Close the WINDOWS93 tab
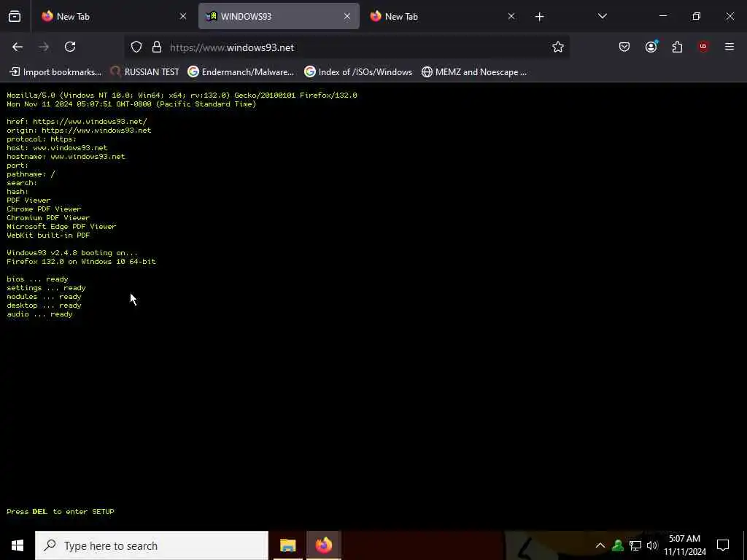Image resolution: width=747 pixels, height=560 pixels. 347,17
